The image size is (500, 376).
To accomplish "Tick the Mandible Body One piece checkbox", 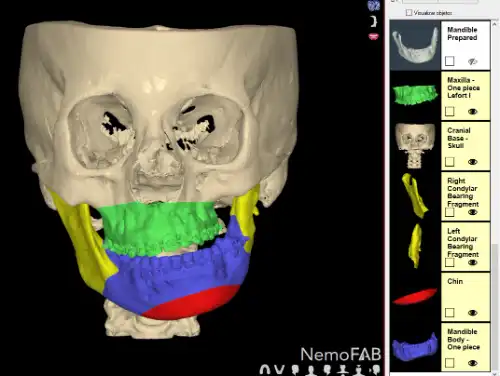I will point(449,363).
